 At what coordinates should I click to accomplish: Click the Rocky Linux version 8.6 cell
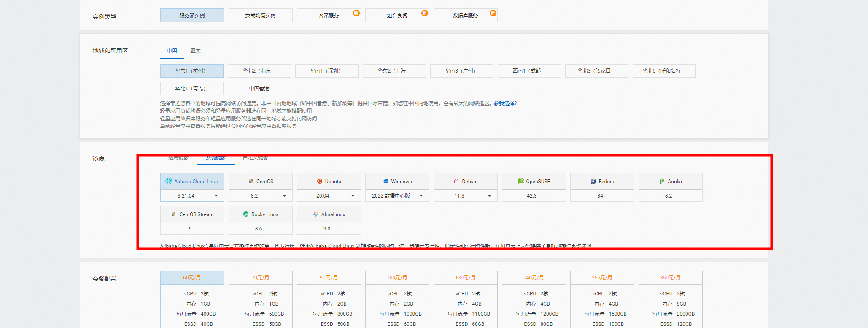click(x=261, y=229)
